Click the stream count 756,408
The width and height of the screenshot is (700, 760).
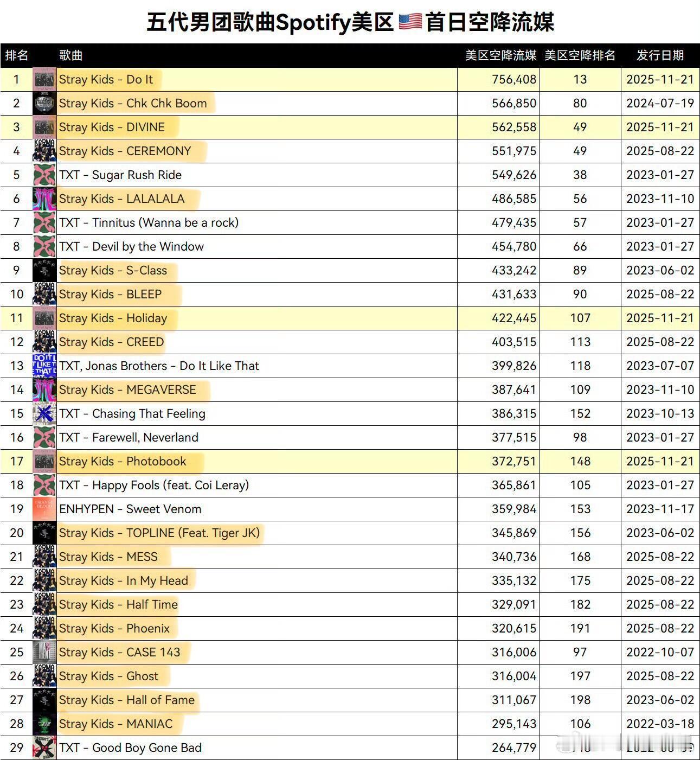tap(514, 79)
